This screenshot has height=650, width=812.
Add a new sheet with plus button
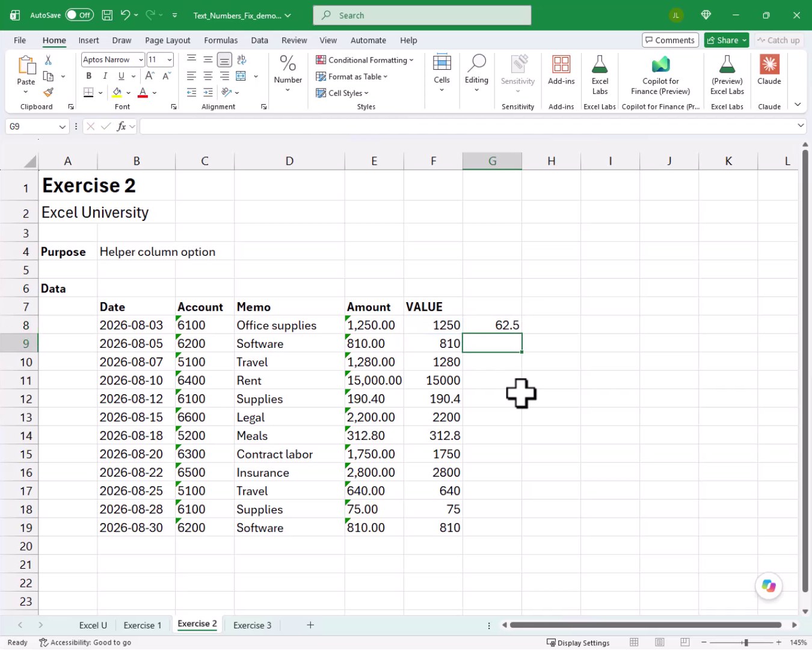310,625
